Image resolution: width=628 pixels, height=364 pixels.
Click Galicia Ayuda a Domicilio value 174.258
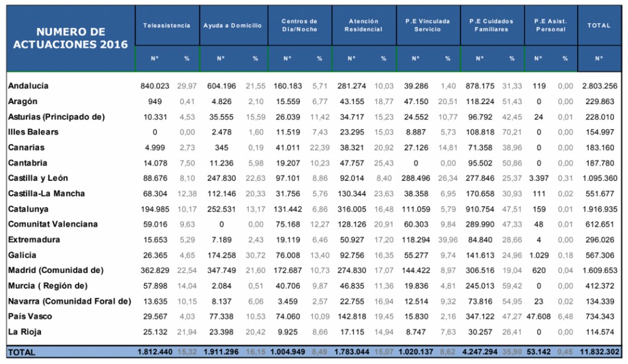pyautogui.click(x=221, y=255)
